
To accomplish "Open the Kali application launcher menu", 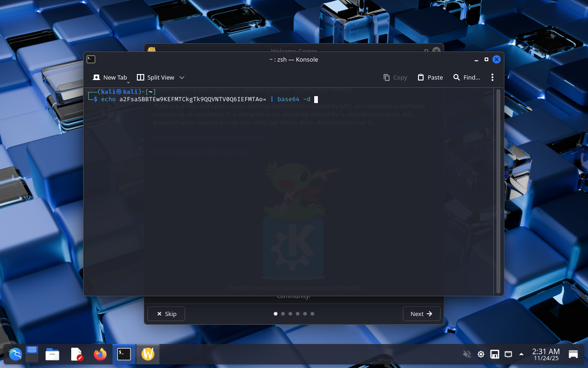I will (x=15, y=354).
